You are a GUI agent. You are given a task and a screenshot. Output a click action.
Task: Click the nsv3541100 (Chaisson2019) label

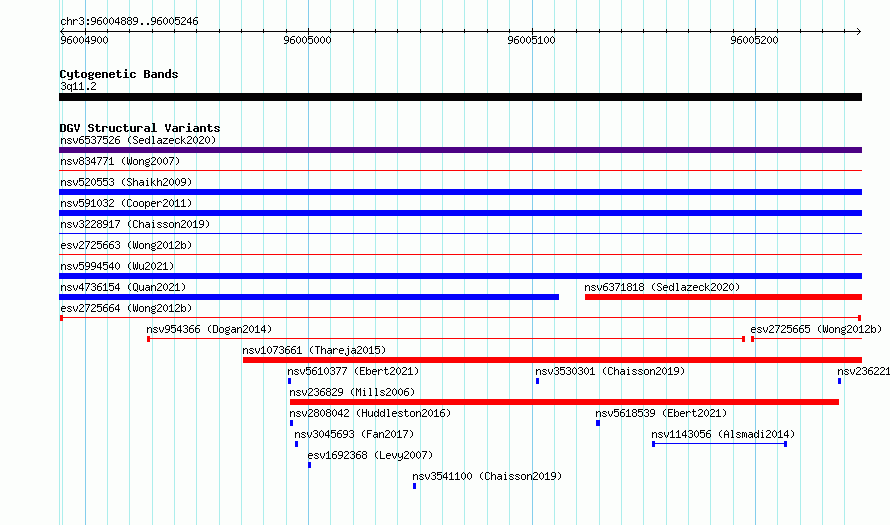[x=487, y=476]
